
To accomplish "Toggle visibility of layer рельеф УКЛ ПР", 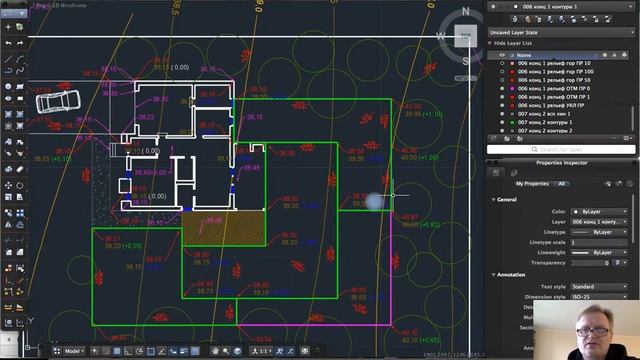I will pos(502,105).
